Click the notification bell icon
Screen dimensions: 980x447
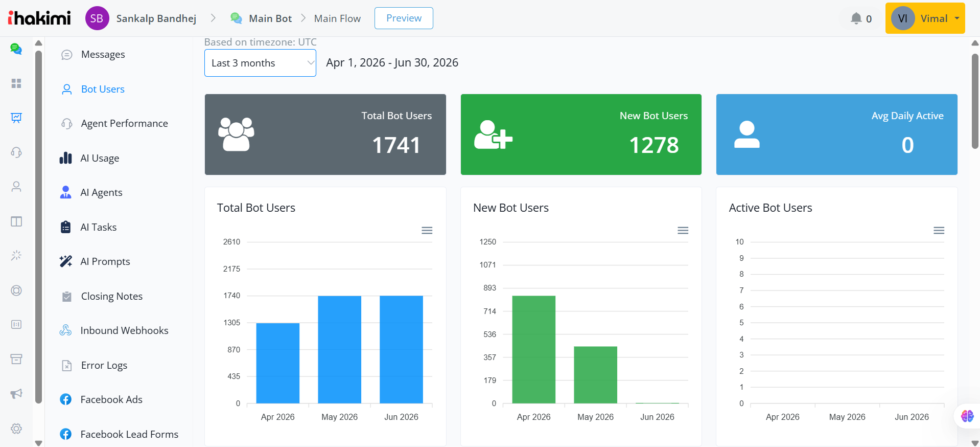[x=856, y=18]
